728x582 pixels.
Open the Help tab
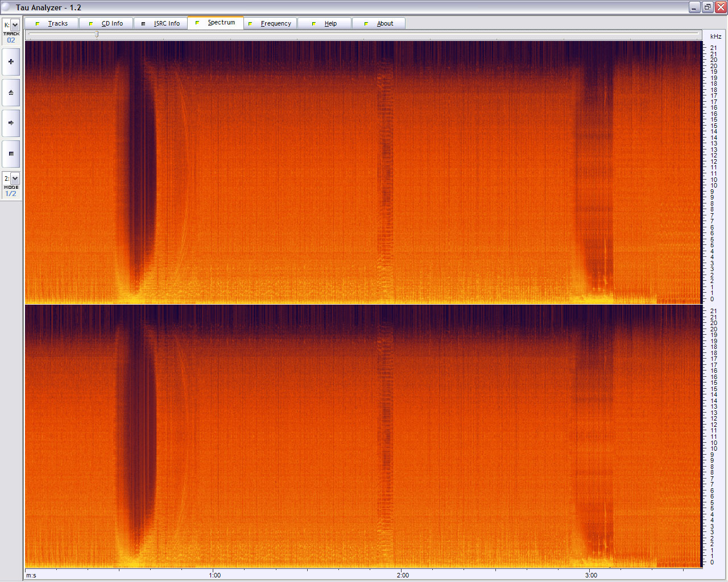coord(325,23)
